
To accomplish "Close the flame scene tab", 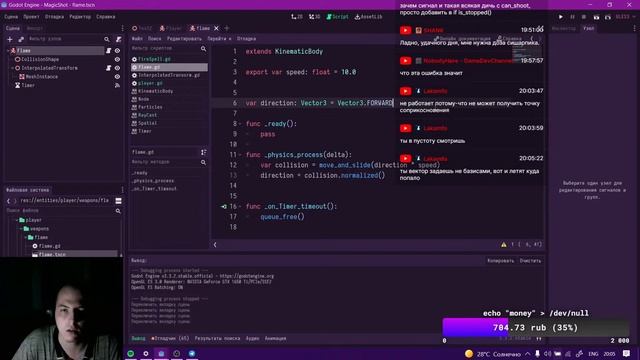I will tap(216, 28).
